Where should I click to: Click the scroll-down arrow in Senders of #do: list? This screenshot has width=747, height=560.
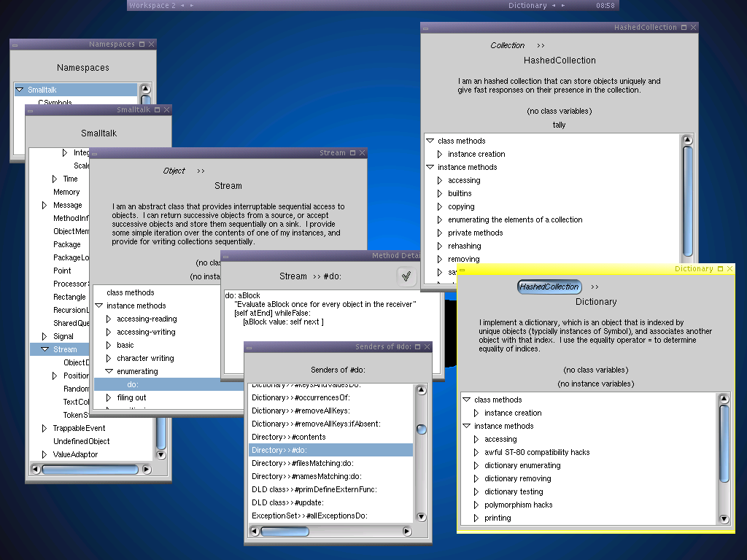[421, 517]
